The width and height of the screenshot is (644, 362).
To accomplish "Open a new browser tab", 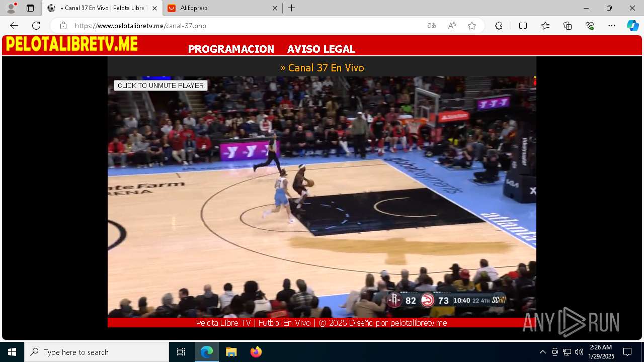I will click(x=292, y=8).
